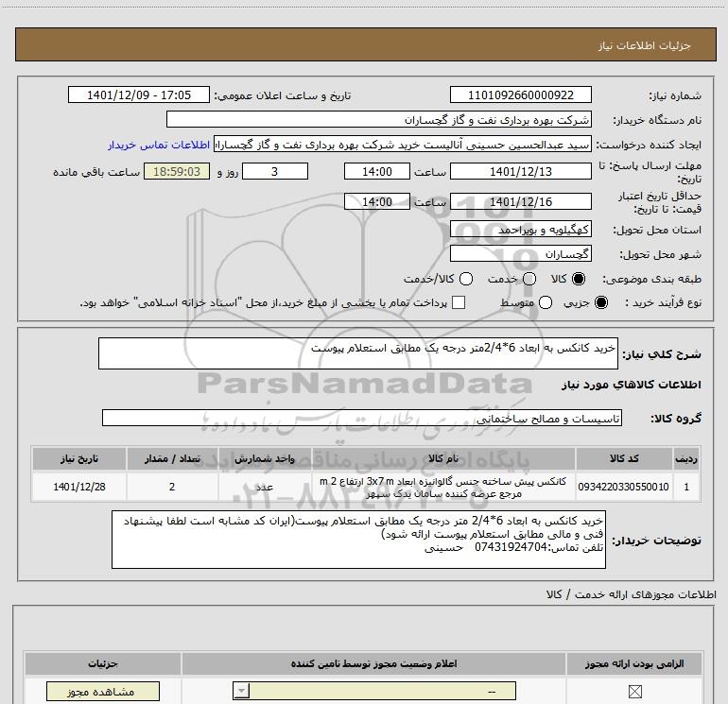728x704 pixels.
Task: Click the product name cell کانکس پیش ساخته
Action: pos(443,488)
